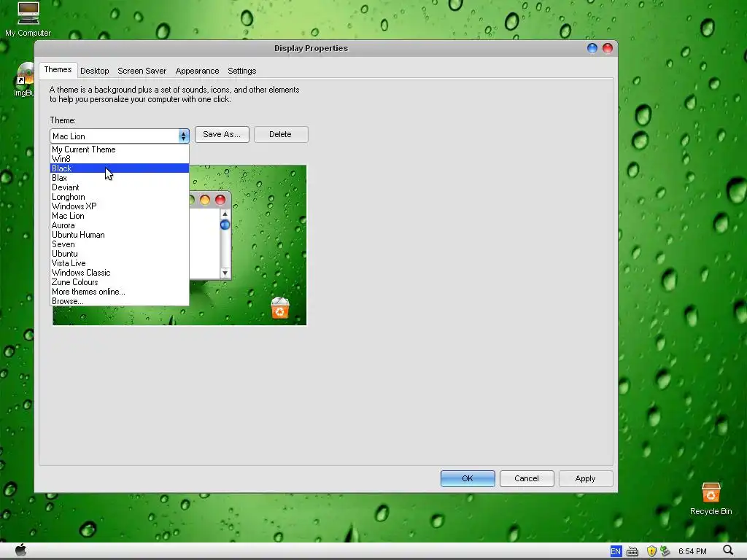Choose the Ubuntu Human theme
The height and width of the screenshot is (560, 747).
120,235
